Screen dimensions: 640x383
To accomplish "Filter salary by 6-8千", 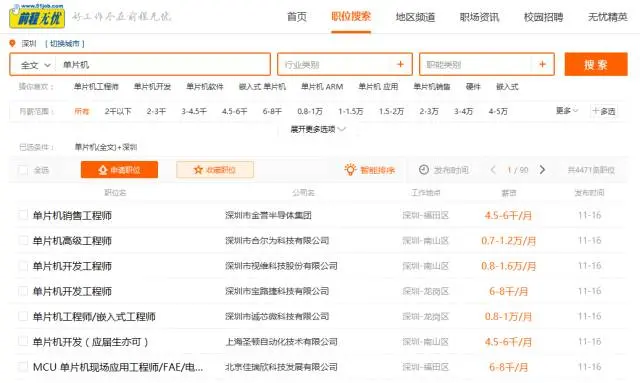I will [x=272, y=111].
